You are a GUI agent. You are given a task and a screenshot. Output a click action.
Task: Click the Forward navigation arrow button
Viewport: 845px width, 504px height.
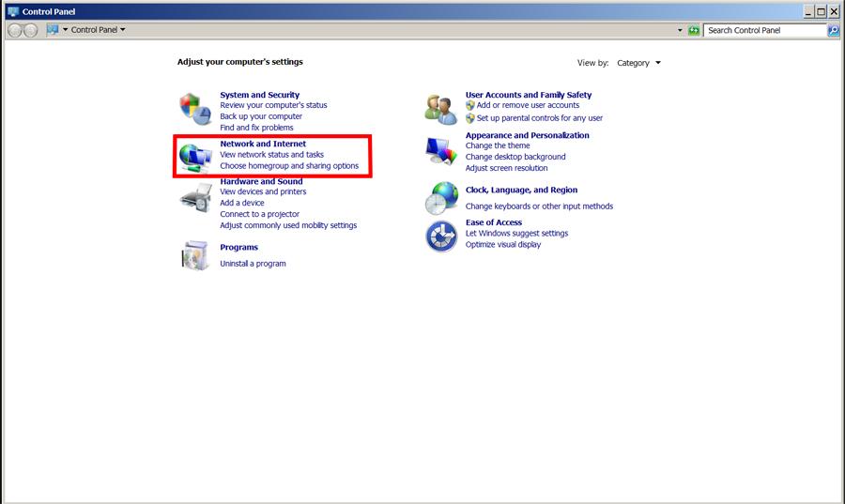point(31,31)
